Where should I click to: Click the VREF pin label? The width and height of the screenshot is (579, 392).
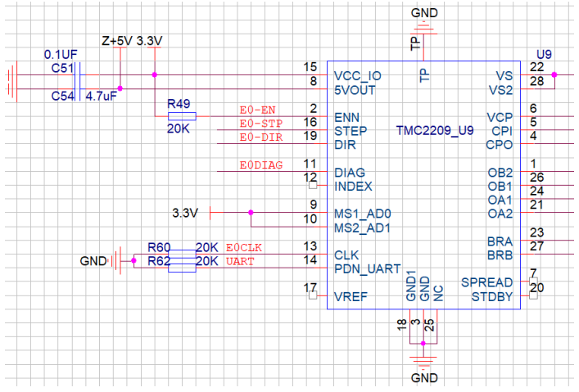click(x=351, y=297)
